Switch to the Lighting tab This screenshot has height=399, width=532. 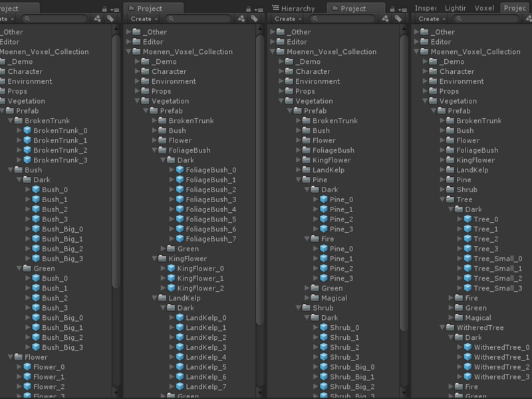[x=456, y=8]
